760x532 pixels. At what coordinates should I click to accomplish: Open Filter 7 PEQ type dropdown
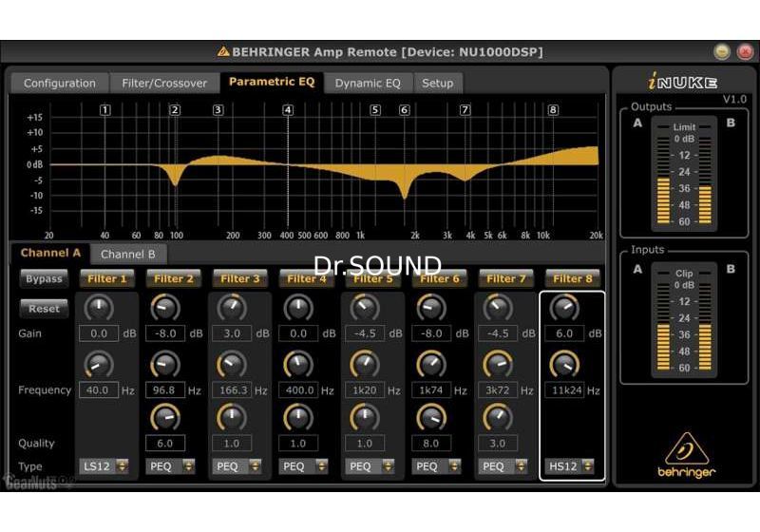(503, 466)
